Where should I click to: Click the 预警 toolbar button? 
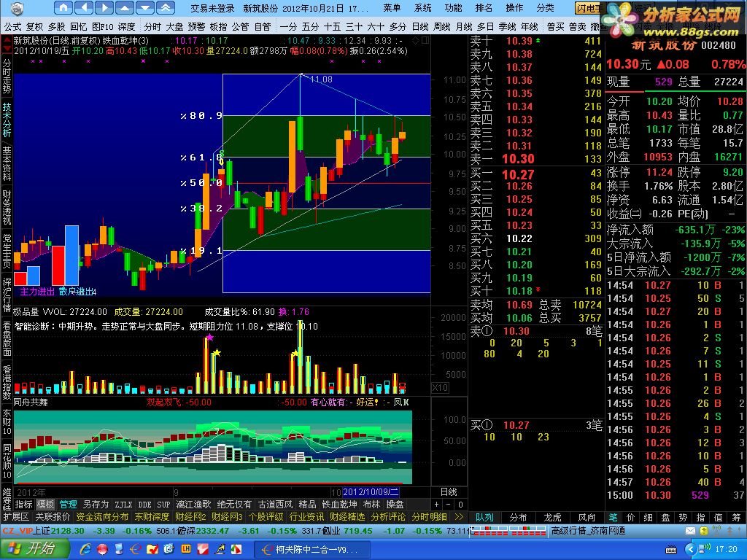(x=196, y=27)
